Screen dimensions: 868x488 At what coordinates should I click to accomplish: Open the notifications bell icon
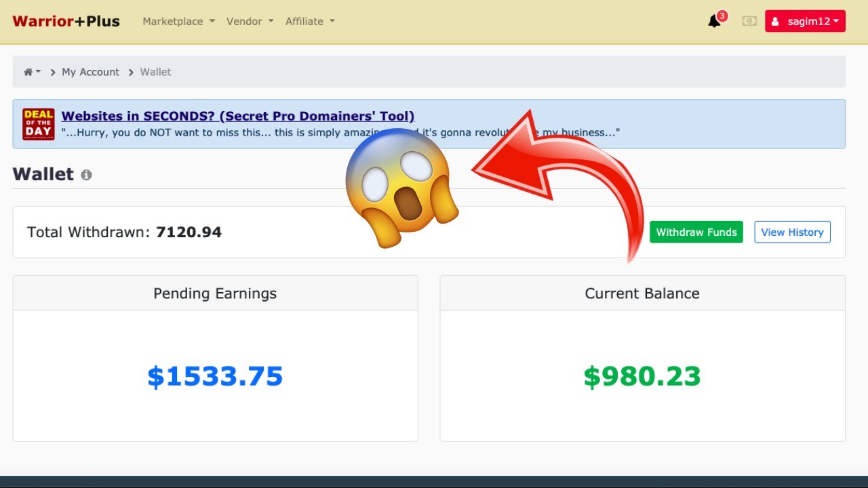(714, 22)
